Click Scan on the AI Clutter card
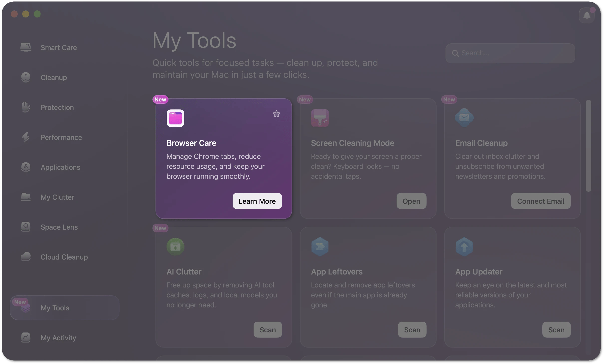This screenshot has width=604, height=364. point(268,330)
